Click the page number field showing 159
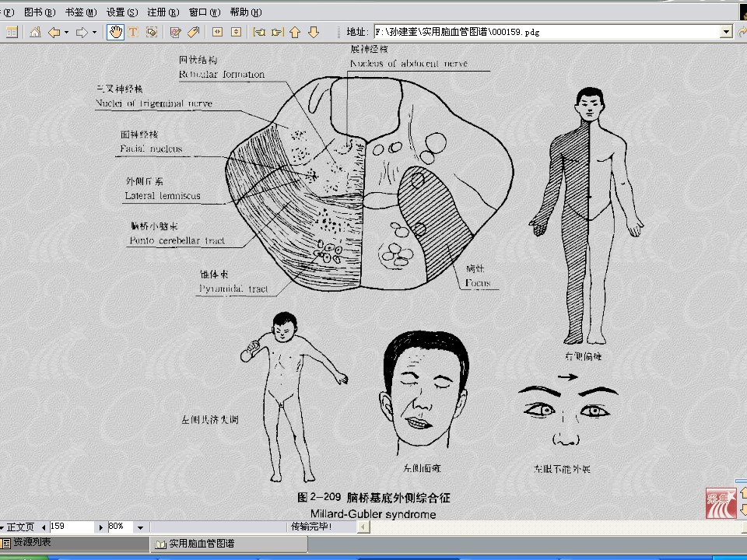The height and width of the screenshot is (560, 747). pos(72,527)
